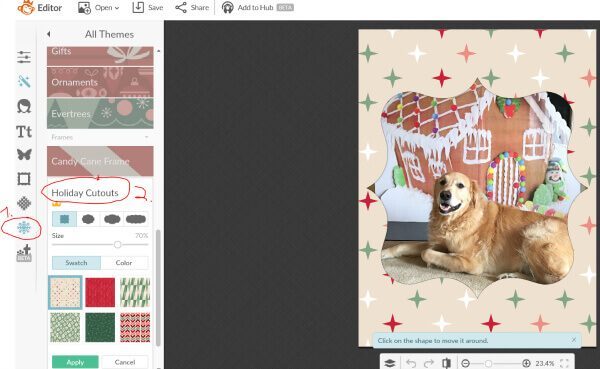Viewport: 600px width, 369px height.
Task: Open the Textures icon
Action: click(24, 203)
